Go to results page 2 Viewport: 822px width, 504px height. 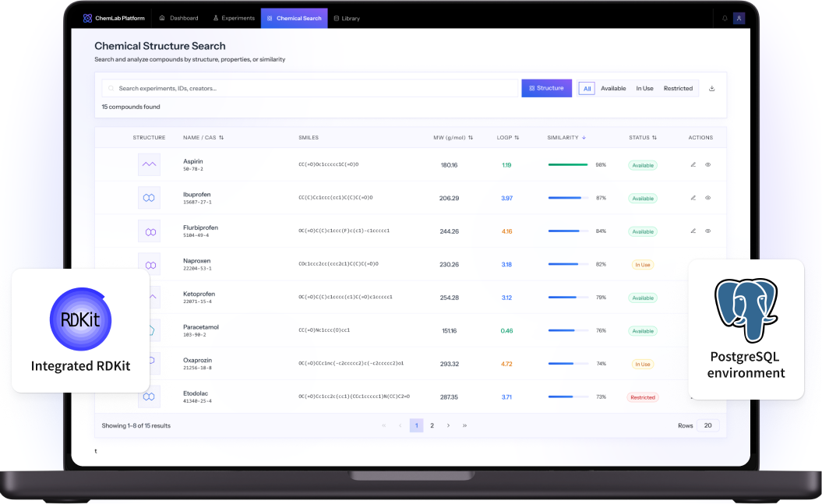pyautogui.click(x=432, y=425)
